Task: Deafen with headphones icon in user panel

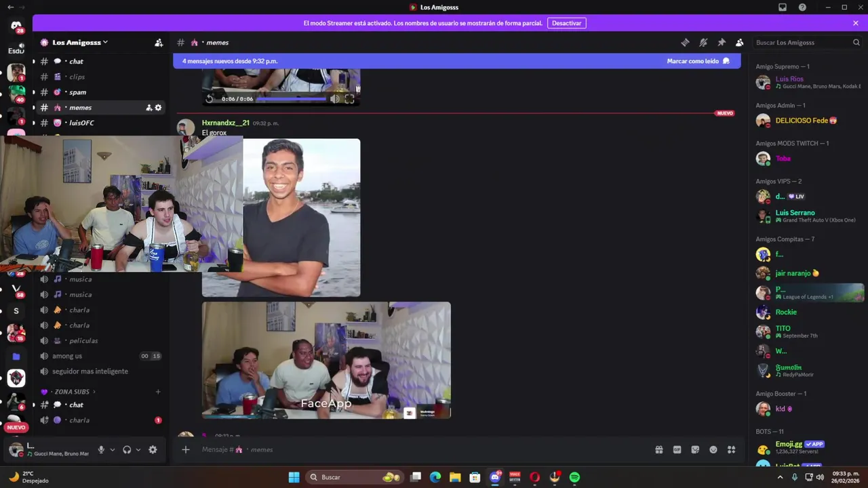Action: (x=127, y=449)
